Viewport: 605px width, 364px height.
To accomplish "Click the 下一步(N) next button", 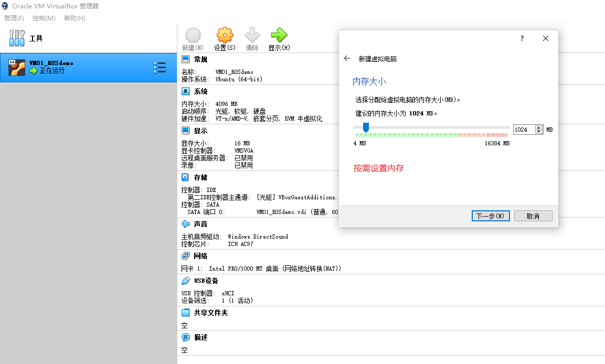I will pyautogui.click(x=491, y=216).
